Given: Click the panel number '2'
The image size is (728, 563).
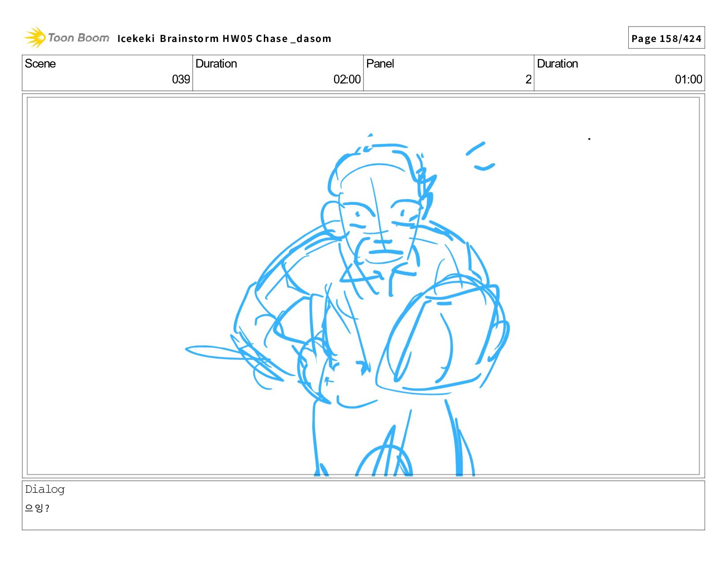Looking at the screenshot, I should (x=528, y=79).
